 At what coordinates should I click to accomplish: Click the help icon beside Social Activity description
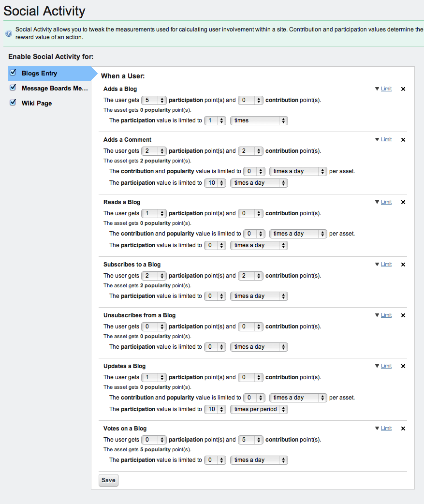click(9, 33)
